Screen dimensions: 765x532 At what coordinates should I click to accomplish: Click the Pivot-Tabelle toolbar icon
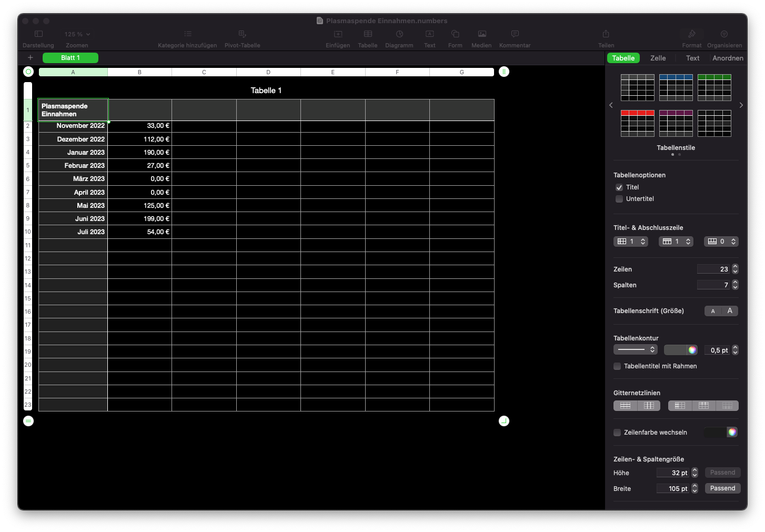pos(242,34)
